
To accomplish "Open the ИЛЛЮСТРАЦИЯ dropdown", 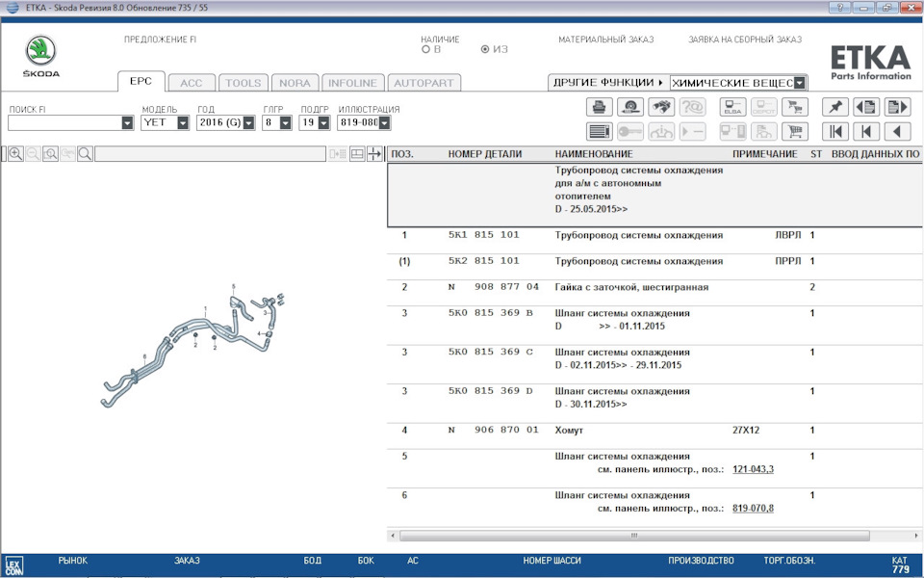I will [384, 122].
